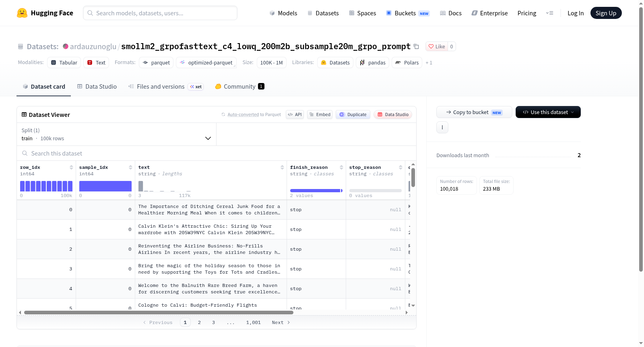The image size is (644, 347).
Task: Open the ardauzunoglu user link
Action: (x=93, y=46)
